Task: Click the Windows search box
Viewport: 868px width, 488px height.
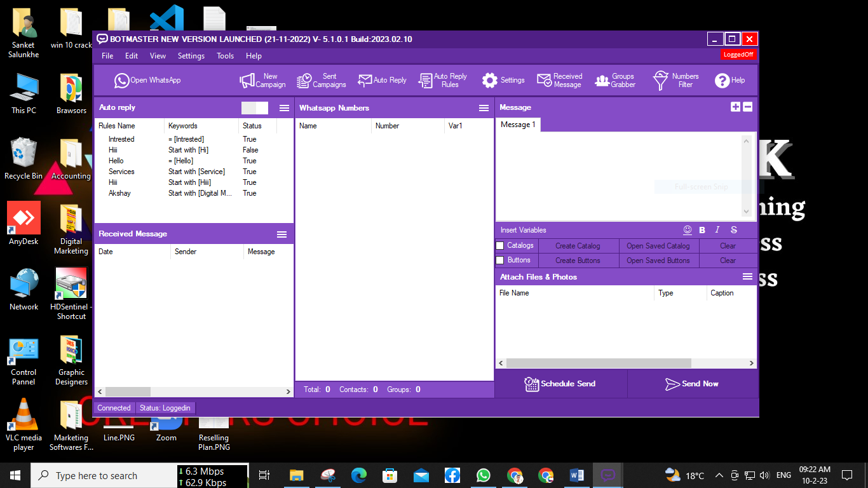Action: click(x=103, y=475)
